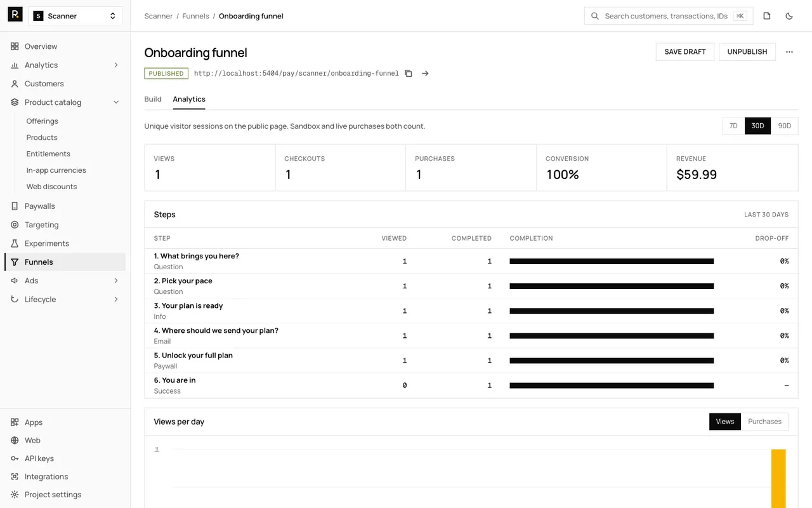Focus the search customers input field
Image resolution: width=812 pixels, height=508 pixels.
tap(669, 16)
